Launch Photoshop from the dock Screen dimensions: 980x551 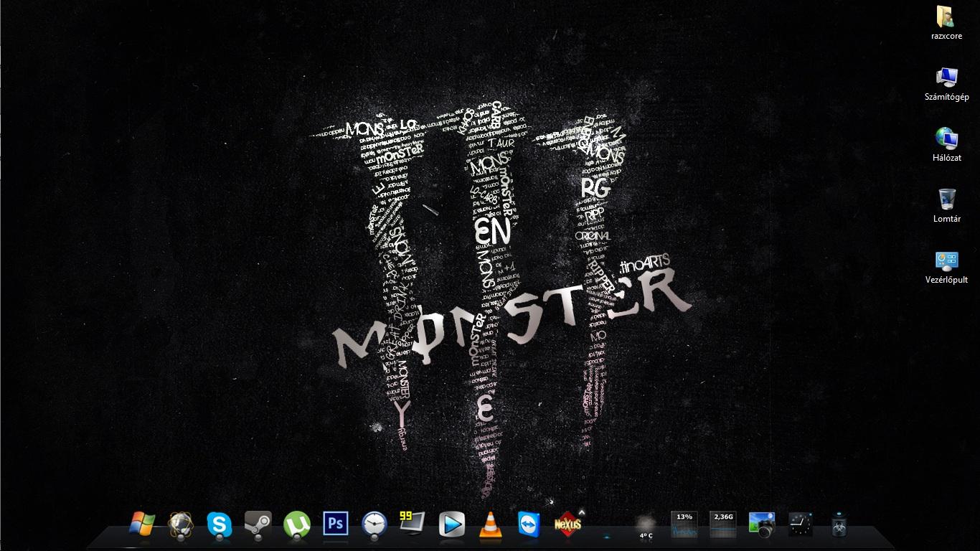335,524
